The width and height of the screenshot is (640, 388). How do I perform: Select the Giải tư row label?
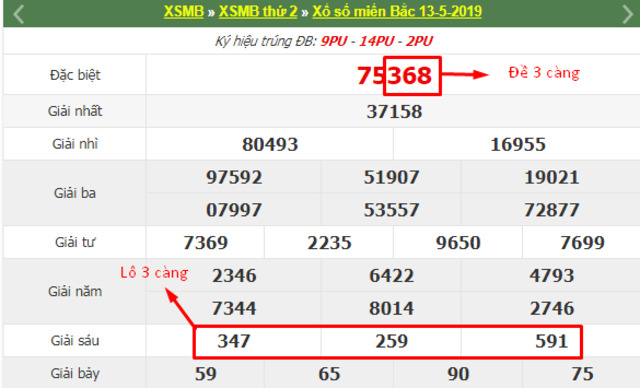point(75,242)
